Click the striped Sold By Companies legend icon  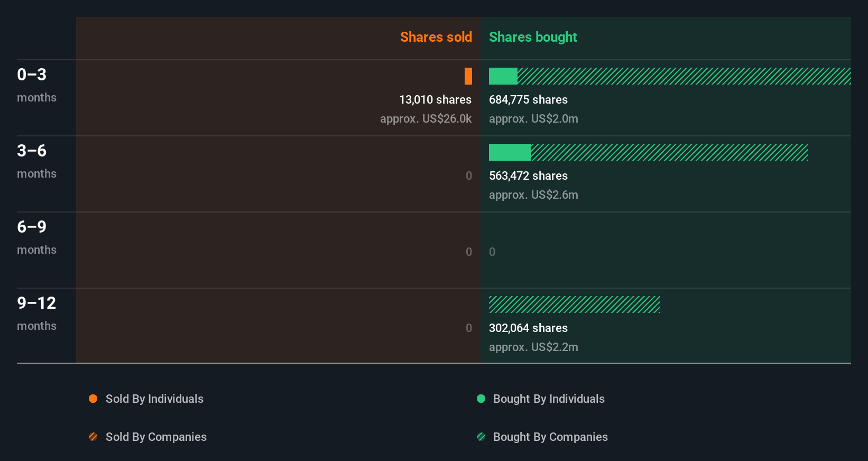click(x=93, y=437)
